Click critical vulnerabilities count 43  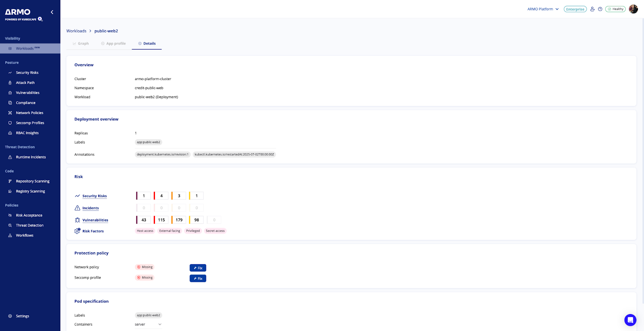point(144,220)
